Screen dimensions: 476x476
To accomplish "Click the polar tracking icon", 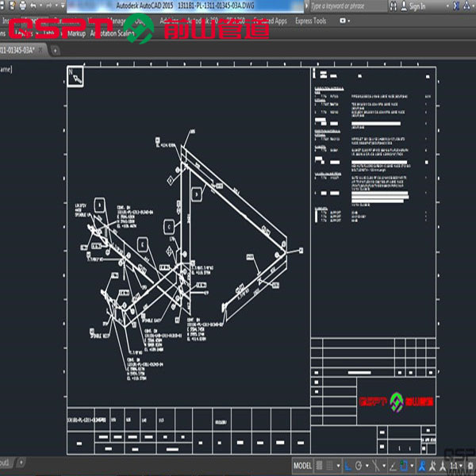I will click(359, 466).
